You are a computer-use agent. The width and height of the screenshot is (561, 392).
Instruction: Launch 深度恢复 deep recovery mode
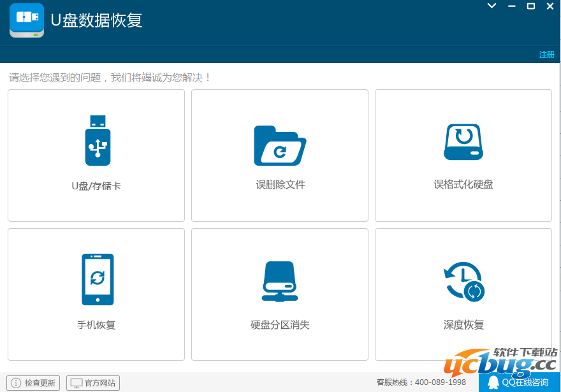[x=463, y=294]
